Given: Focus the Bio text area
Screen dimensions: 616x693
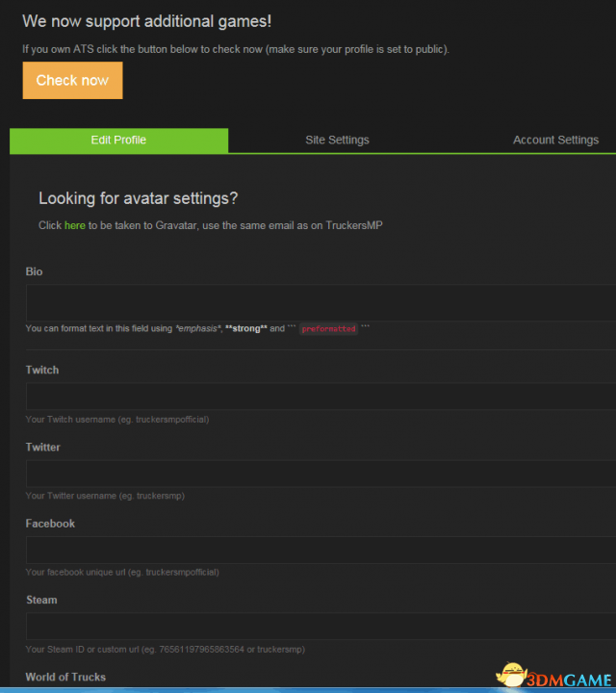Looking at the screenshot, I should pos(321,303).
